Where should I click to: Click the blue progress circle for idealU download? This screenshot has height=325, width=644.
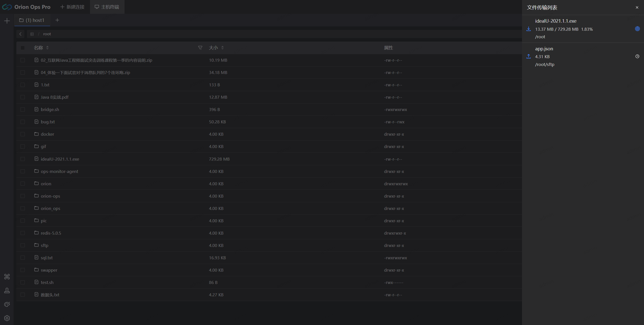[x=637, y=29]
